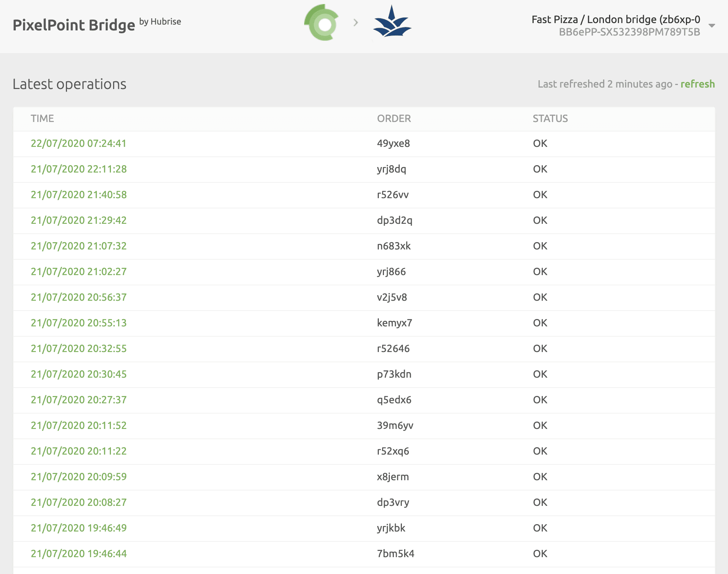Open operation 21/07/2020 20:56:37
Viewport: 728px width, 574px height.
point(79,297)
